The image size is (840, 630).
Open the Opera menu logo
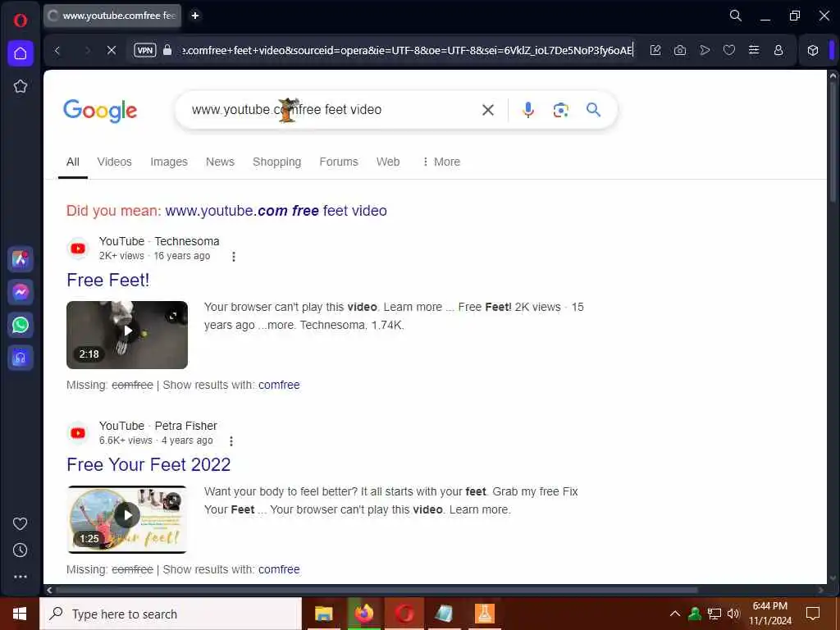pos(21,21)
